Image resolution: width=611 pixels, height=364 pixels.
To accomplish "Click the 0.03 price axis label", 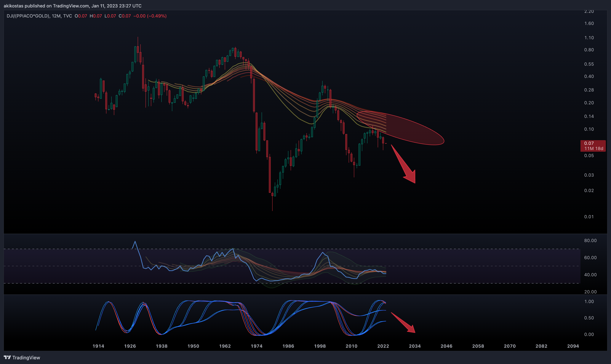I will click(589, 175).
